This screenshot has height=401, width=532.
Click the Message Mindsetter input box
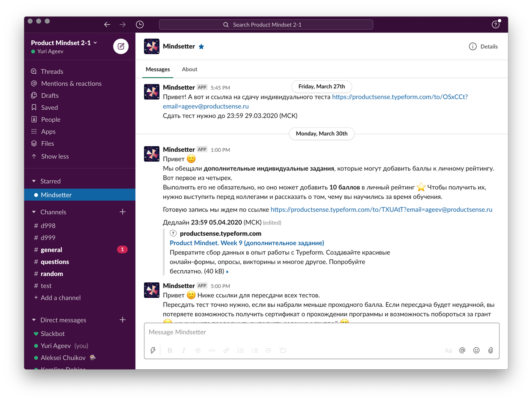point(322,332)
